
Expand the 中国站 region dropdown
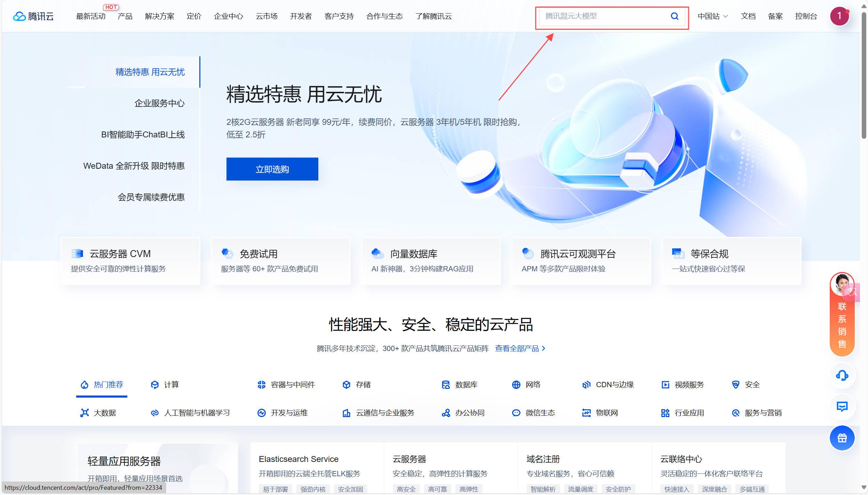[712, 16]
